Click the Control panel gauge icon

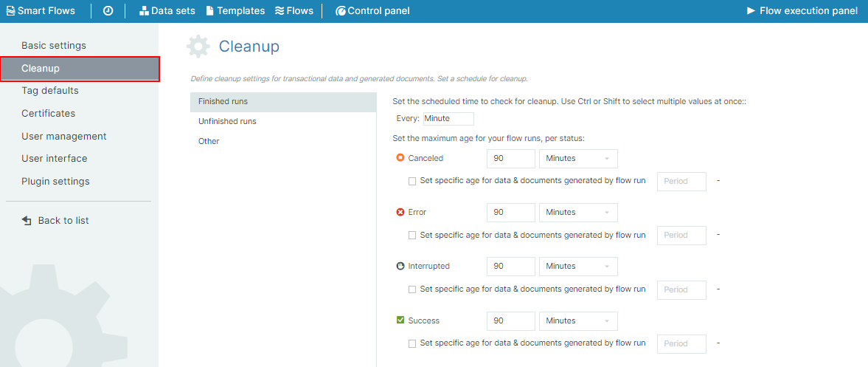[341, 10]
